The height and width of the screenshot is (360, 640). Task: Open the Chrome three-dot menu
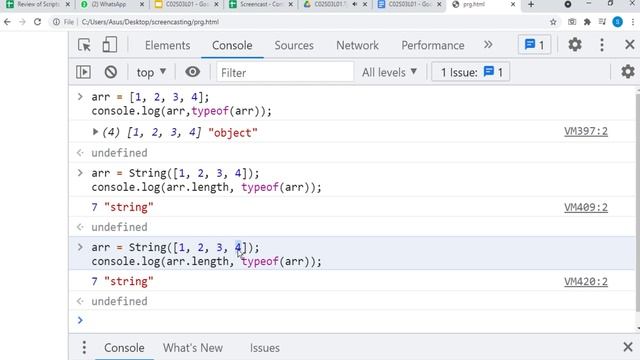click(x=633, y=22)
